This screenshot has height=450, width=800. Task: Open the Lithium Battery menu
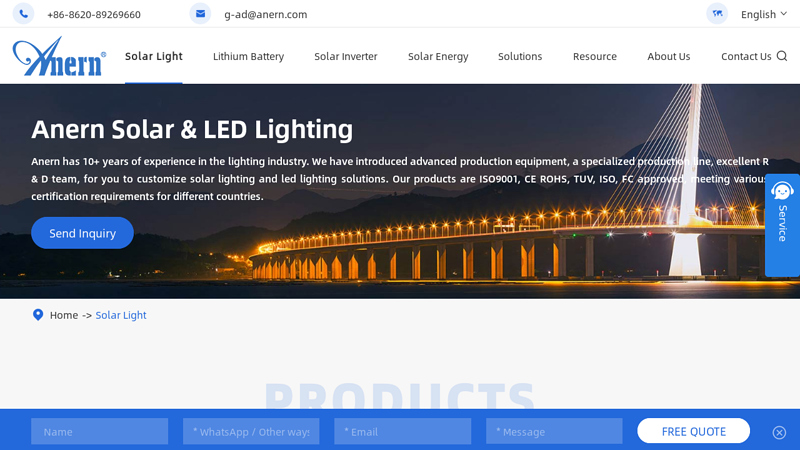[x=248, y=56]
